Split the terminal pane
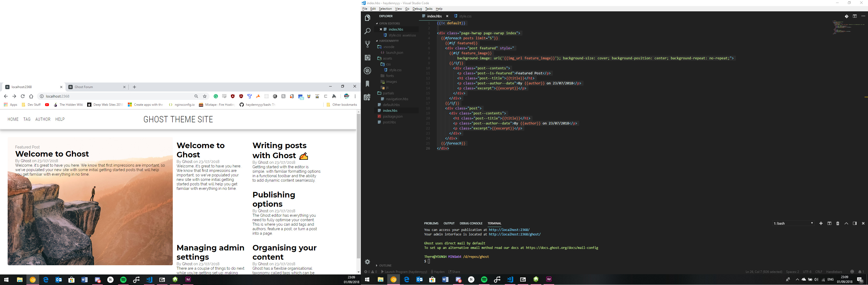 [829, 223]
